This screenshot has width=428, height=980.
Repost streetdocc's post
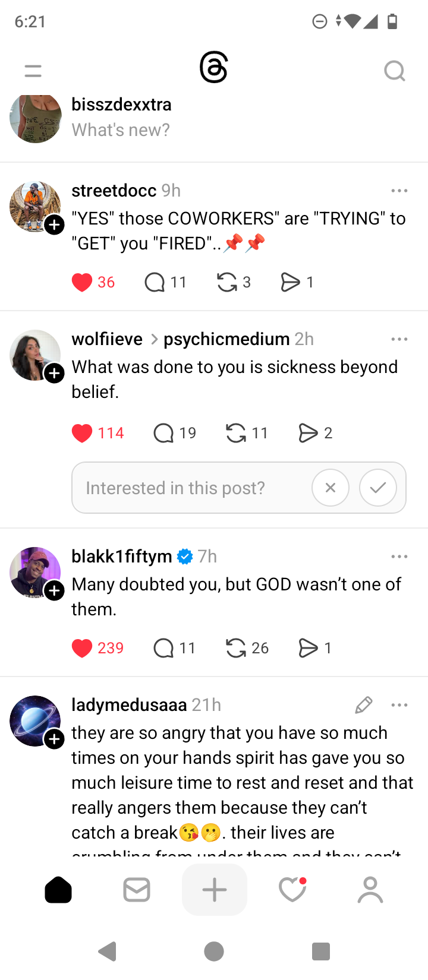(227, 282)
